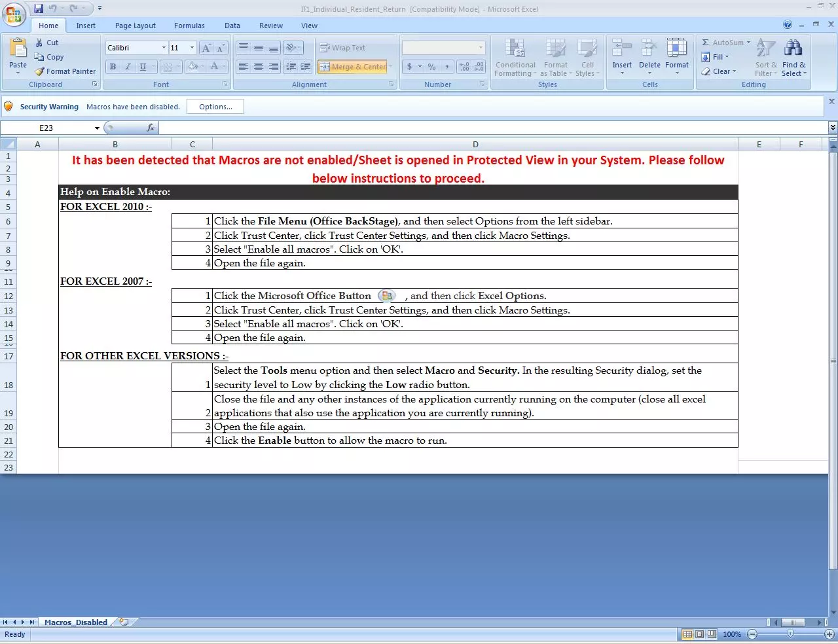Click the Insert Worksheet tab icon

tap(124, 622)
